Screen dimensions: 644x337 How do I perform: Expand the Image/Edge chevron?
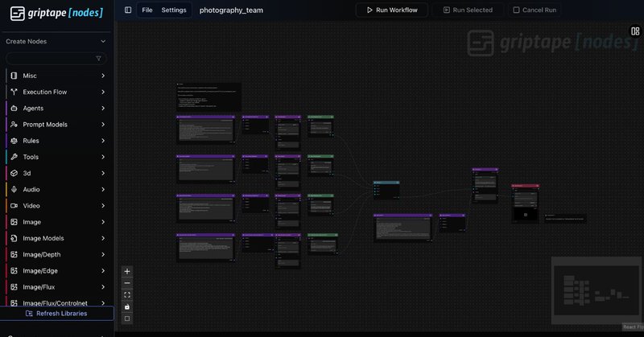pos(103,271)
